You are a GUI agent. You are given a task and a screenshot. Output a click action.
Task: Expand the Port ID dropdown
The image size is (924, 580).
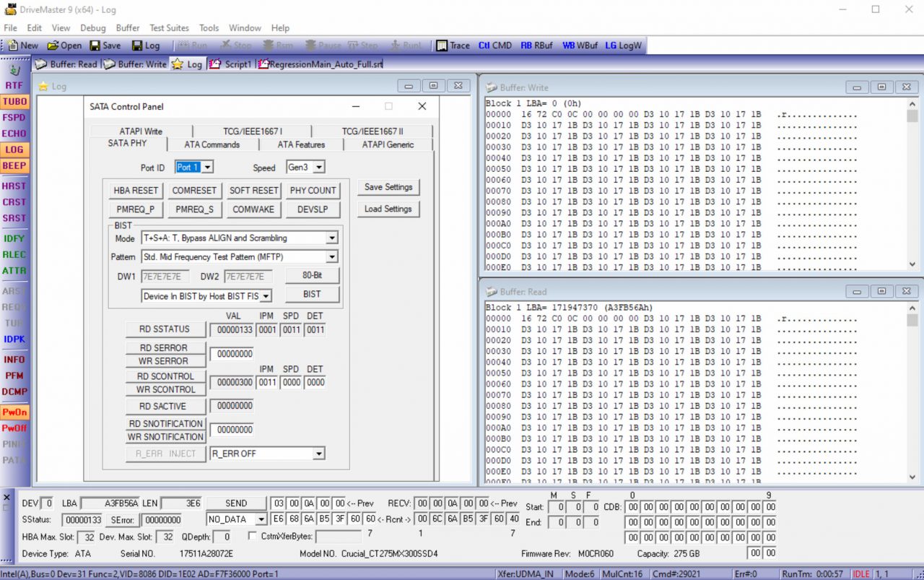tap(207, 168)
